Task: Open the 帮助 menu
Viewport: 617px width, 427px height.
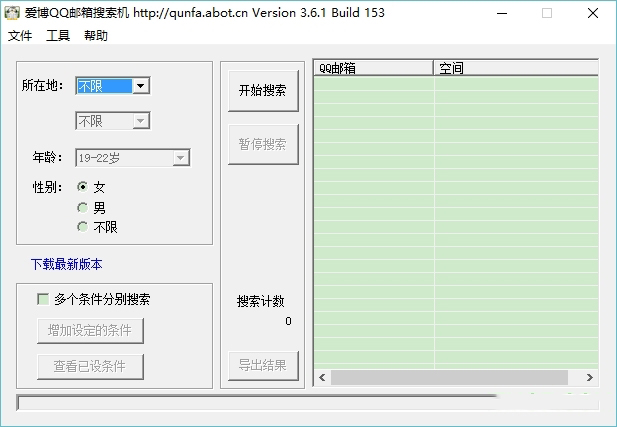Action: click(96, 36)
